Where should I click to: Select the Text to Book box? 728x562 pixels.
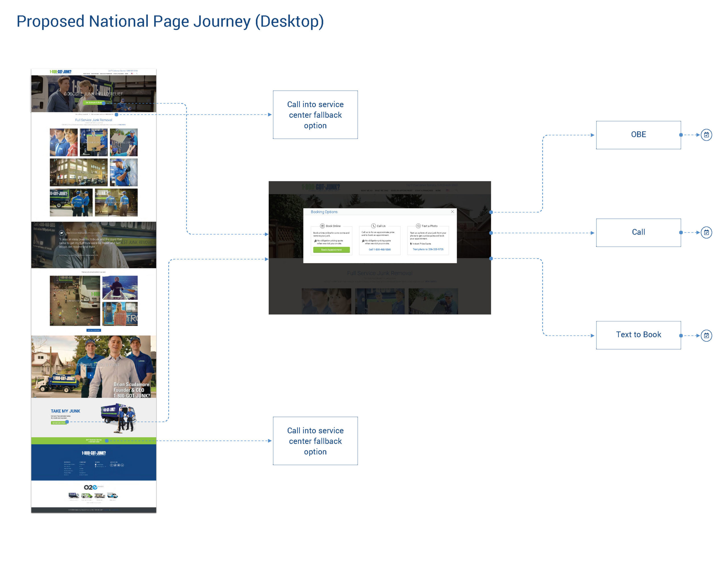pos(638,335)
